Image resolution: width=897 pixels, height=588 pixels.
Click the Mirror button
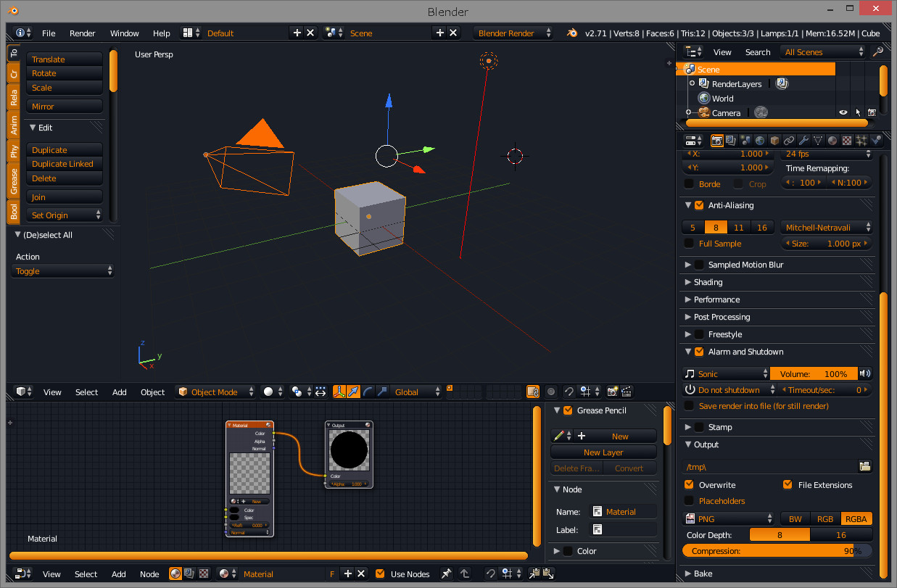[65, 107]
